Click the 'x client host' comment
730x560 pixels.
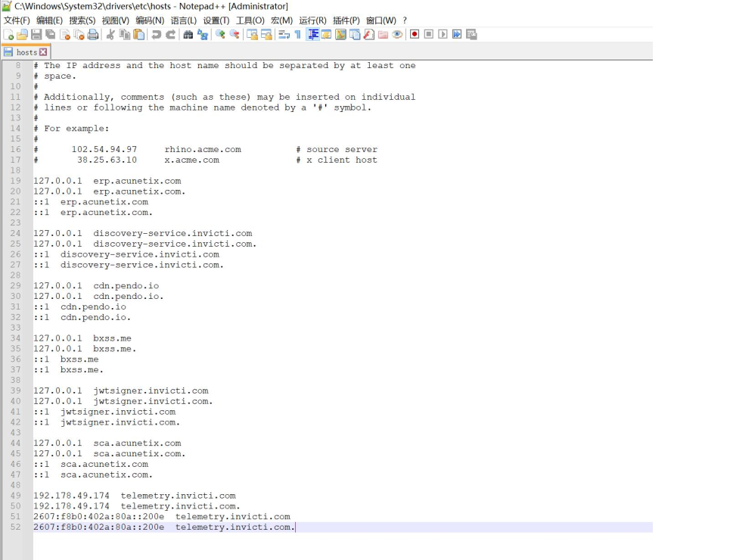[x=337, y=160]
